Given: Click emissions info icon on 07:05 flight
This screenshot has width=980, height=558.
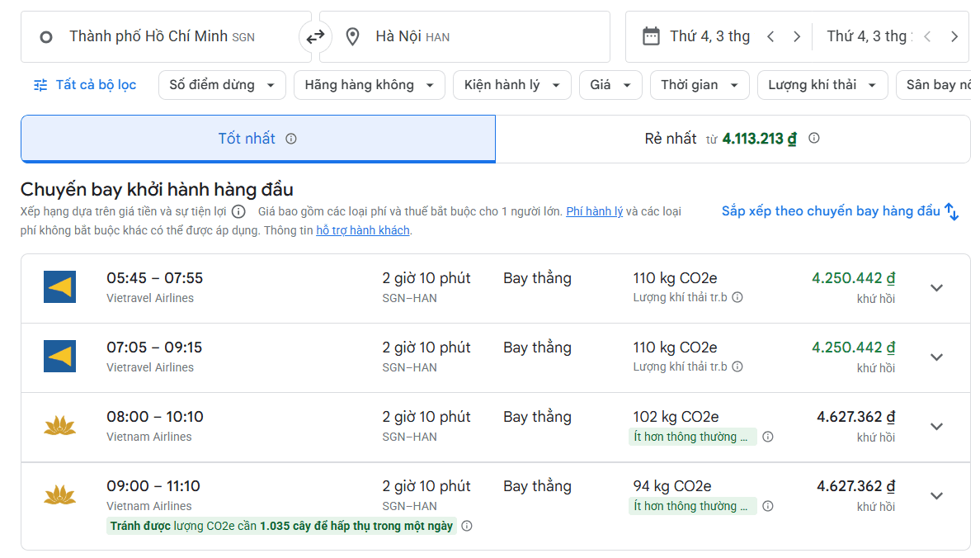Looking at the screenshot, I should (x=737, y=366).
